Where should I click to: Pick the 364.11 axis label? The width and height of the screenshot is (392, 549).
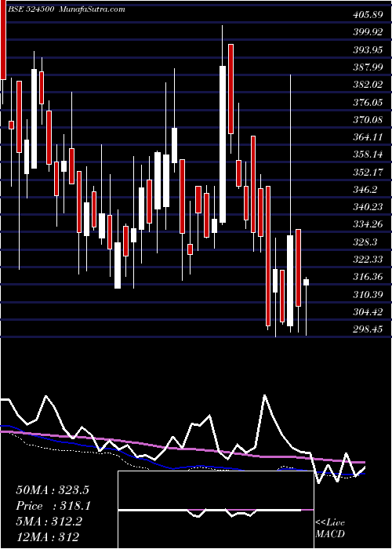click(x=368, y=137)
